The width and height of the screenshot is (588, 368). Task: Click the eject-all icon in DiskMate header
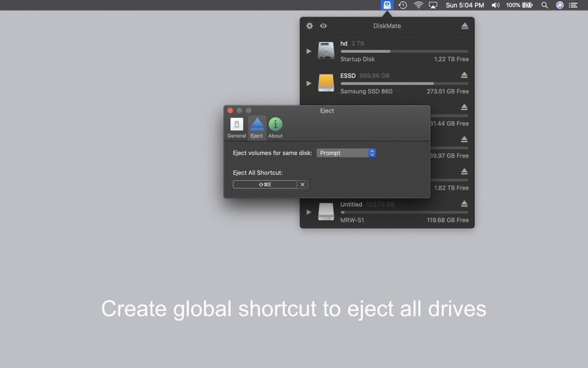click(x=465, y=26)
